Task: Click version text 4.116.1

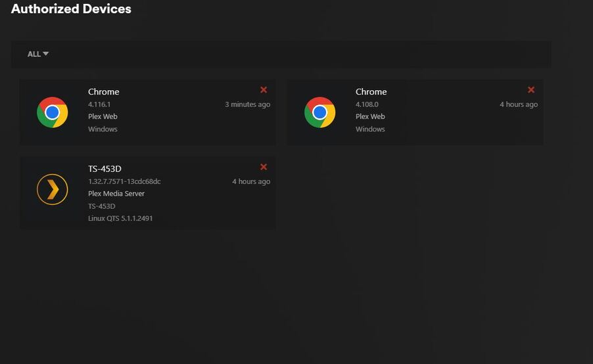Action: (99, 104)
